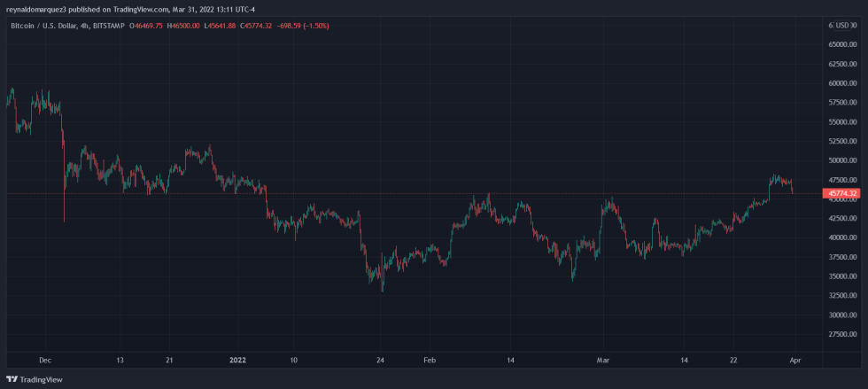Screen dimensions: 868x389
Task: Click the open value O46469.75
Action: click(145, 26)
